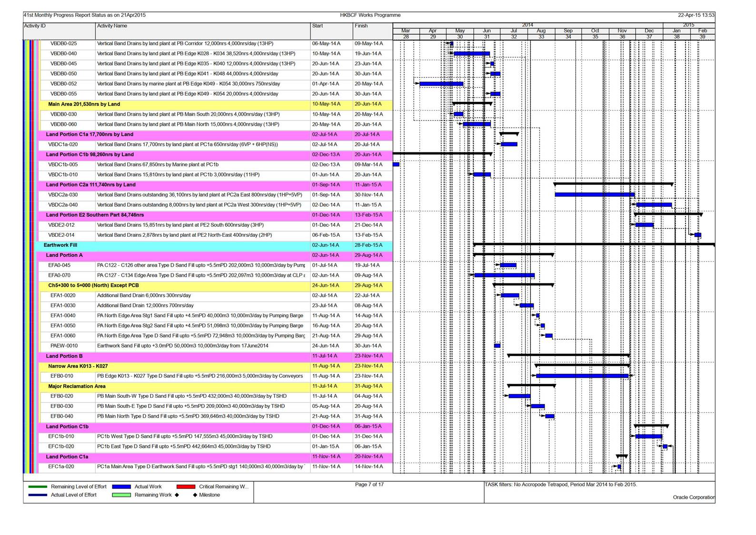
Task: Click activity ID EFB0-010
Action: (x=62, y=376)
